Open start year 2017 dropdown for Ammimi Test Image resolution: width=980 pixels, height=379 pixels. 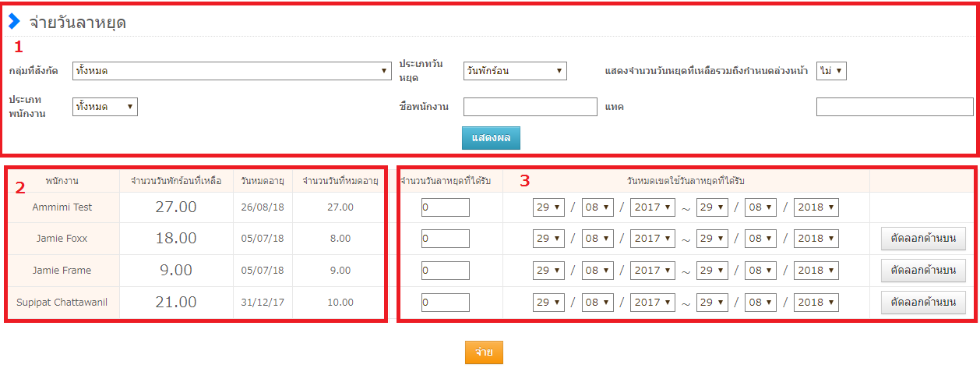(652, 207)
